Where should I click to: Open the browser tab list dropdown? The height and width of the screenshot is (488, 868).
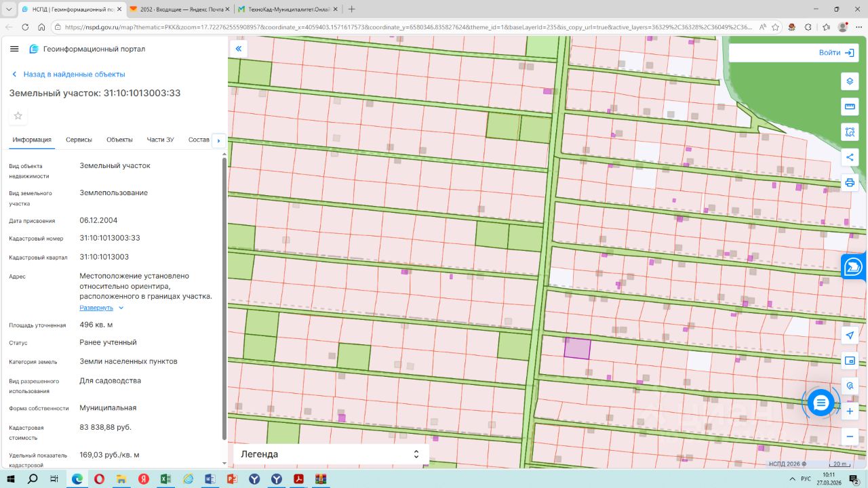coord(9,9)
